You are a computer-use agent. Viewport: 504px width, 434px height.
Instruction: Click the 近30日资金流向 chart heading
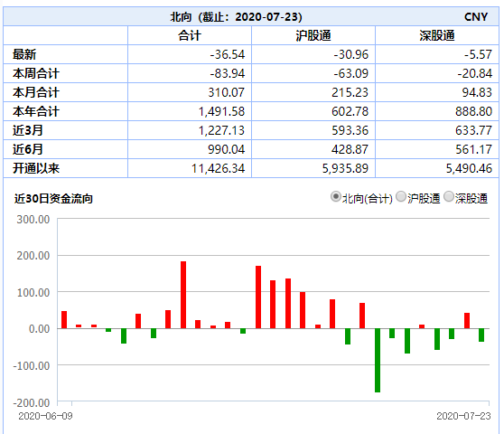53,199
